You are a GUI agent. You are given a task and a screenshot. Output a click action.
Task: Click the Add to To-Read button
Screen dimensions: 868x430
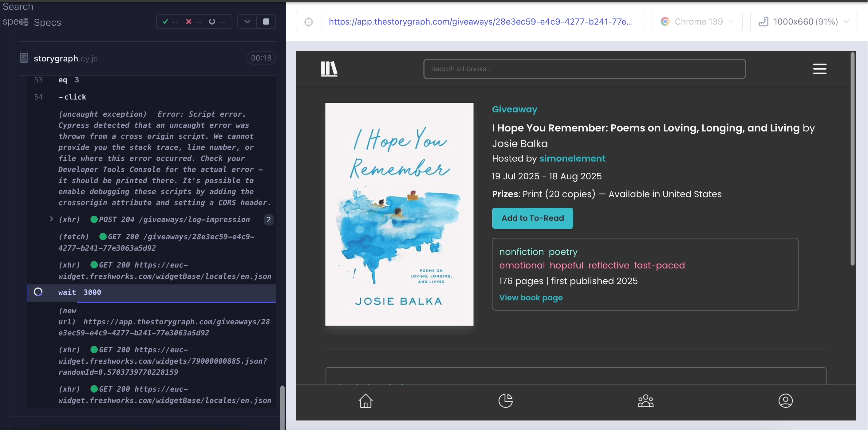[532, 218]
